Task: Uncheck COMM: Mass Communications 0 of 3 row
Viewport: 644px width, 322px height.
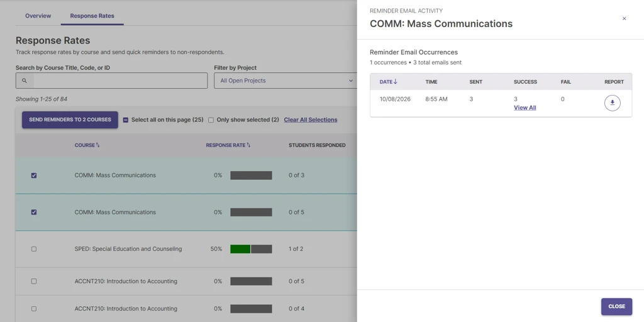Action: (34, 175)
